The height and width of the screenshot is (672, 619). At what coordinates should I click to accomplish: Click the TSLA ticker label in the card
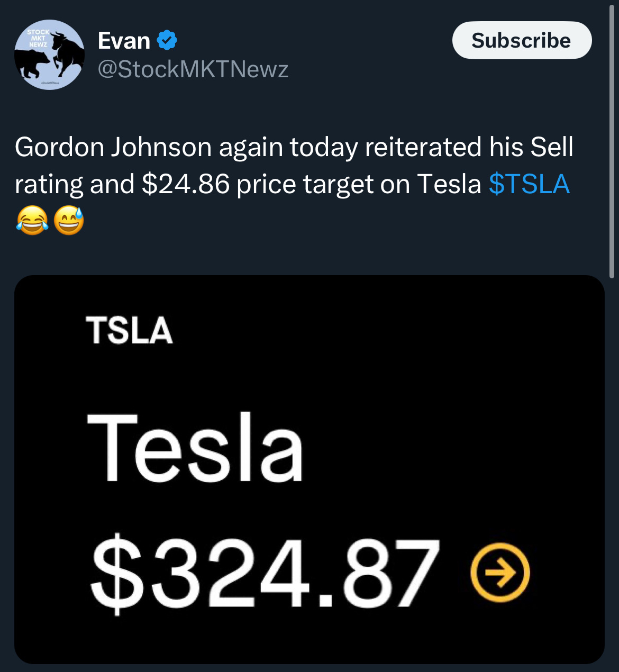pyautogui.click(x=130, y=331)
